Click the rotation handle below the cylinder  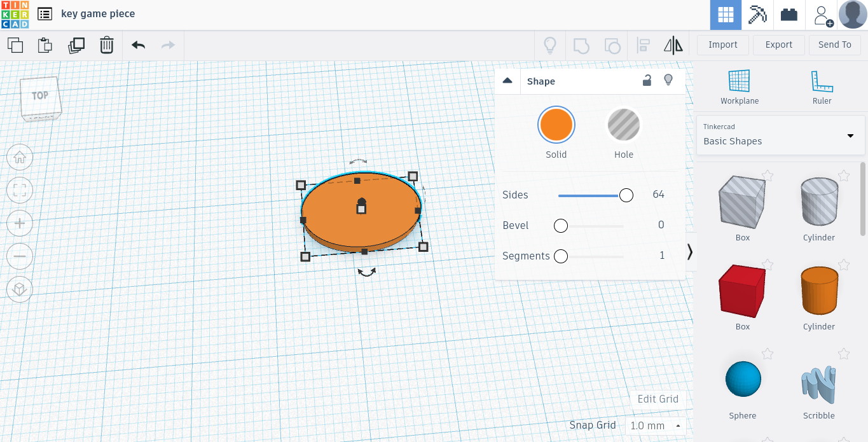tap(366, 272)
